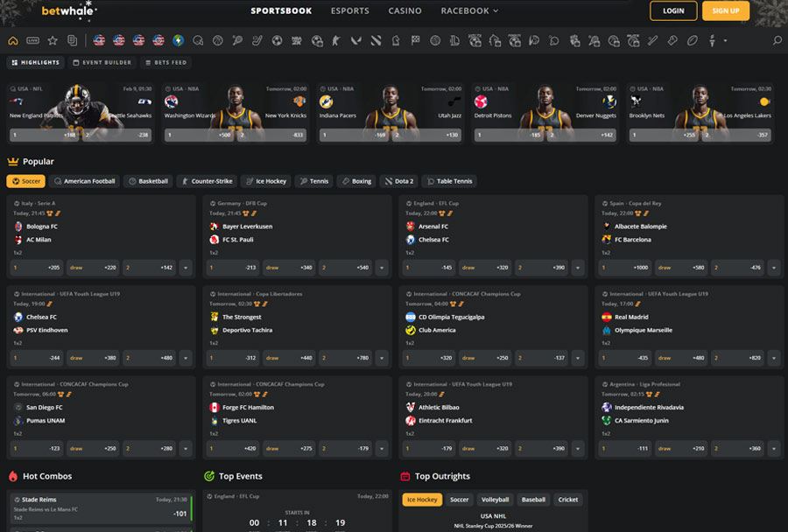Select the favorites star icon
This screenshot has width=788, height=532.
pyautogui.click(x=53, y=39)
